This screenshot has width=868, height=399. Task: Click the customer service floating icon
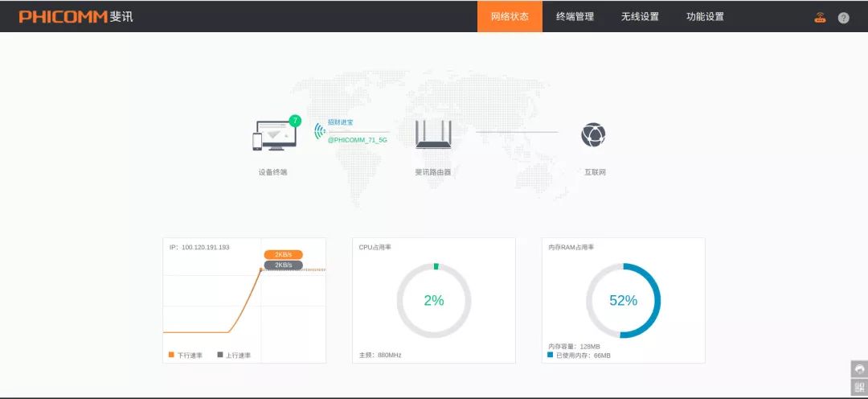[x=859, y=369]
